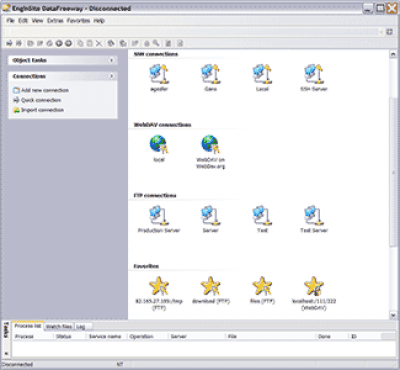Select the Production Server FTP connection
The height and width of the screenshot is (370, 400).
159,216
